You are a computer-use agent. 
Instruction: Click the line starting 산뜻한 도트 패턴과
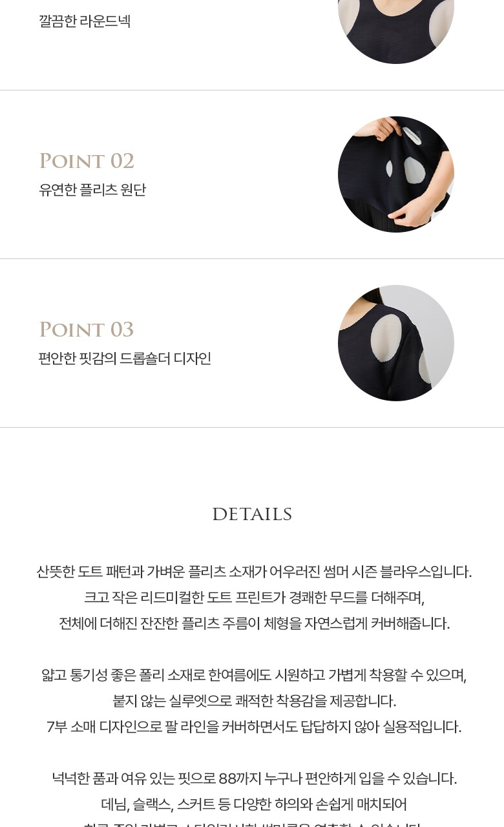tap(254, 572)
